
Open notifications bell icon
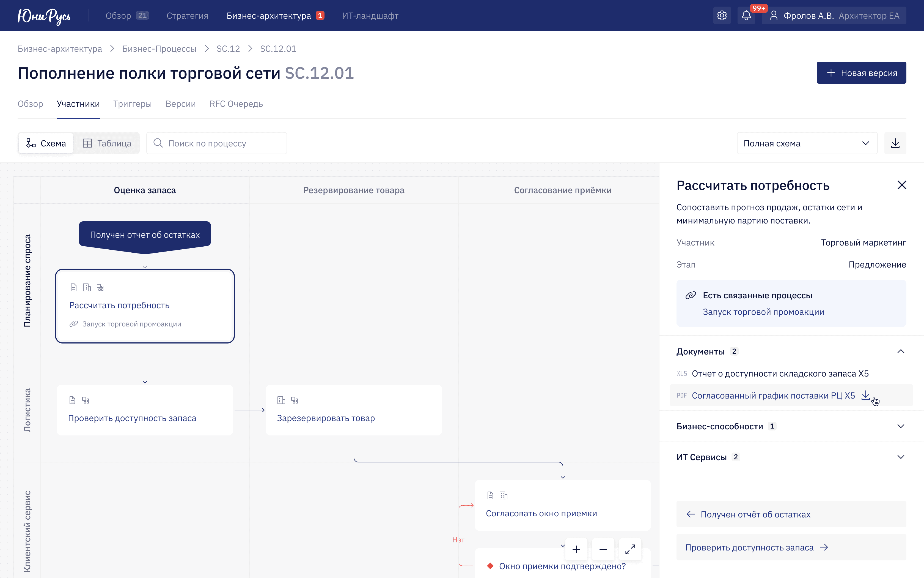pos(746,16)
